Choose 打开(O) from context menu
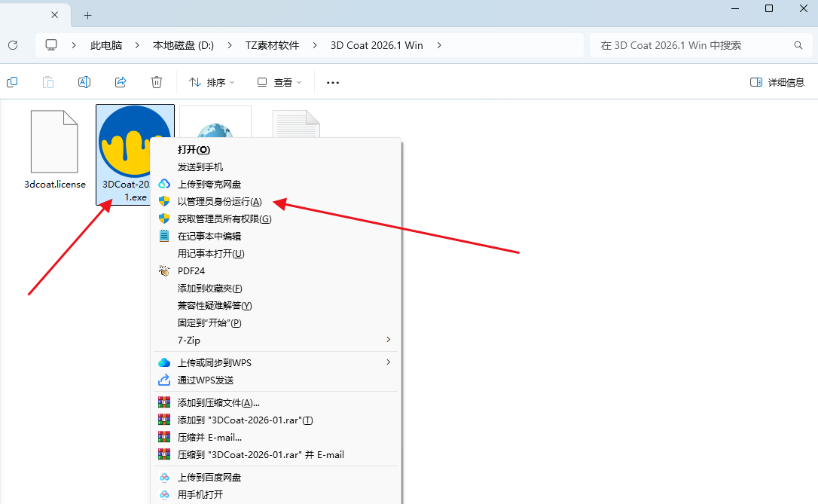This screenshot has width=818, height=504. click(276, 150)
